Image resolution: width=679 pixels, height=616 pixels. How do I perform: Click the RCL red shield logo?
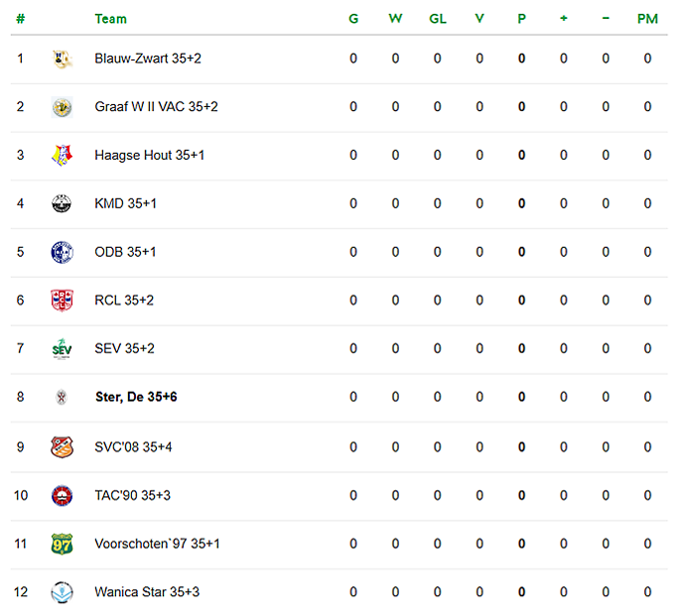[x=62, y=301]
